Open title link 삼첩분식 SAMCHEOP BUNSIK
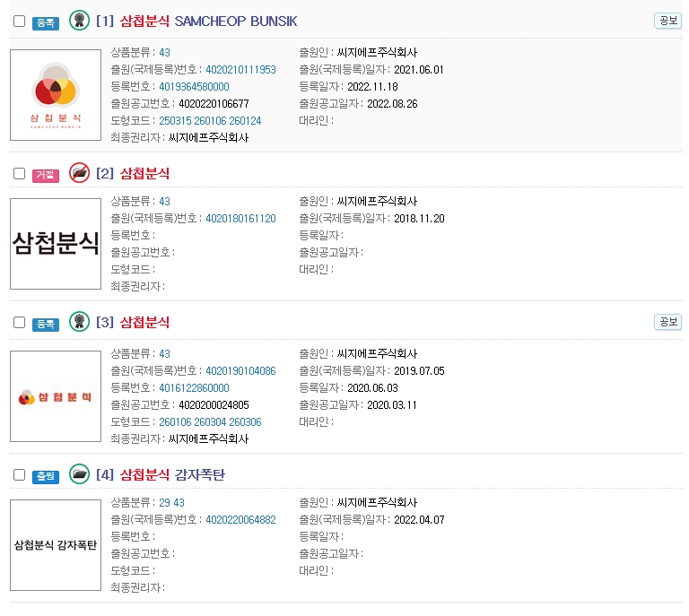The width and height of the screenshot is (689, 616). [x=208, y=22]
